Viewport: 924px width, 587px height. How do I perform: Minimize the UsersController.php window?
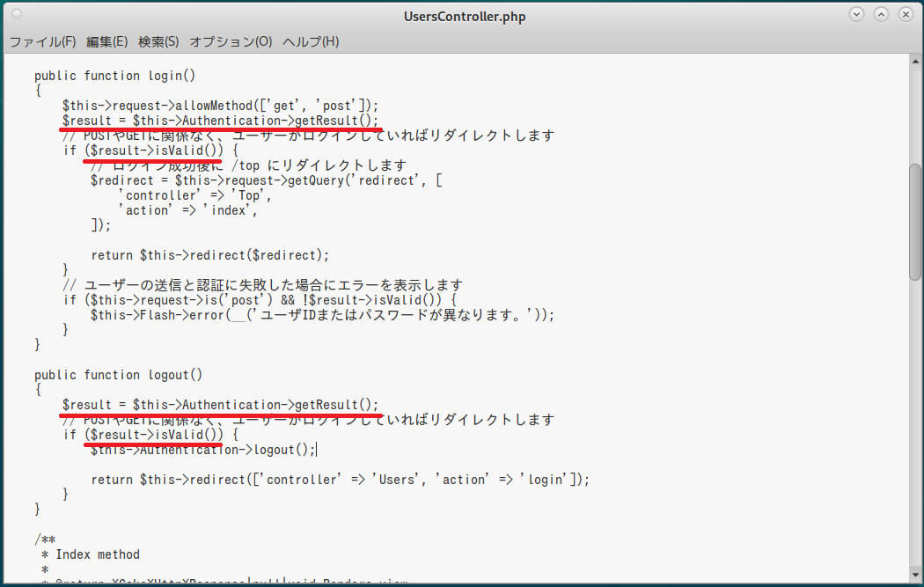(857, 15)
